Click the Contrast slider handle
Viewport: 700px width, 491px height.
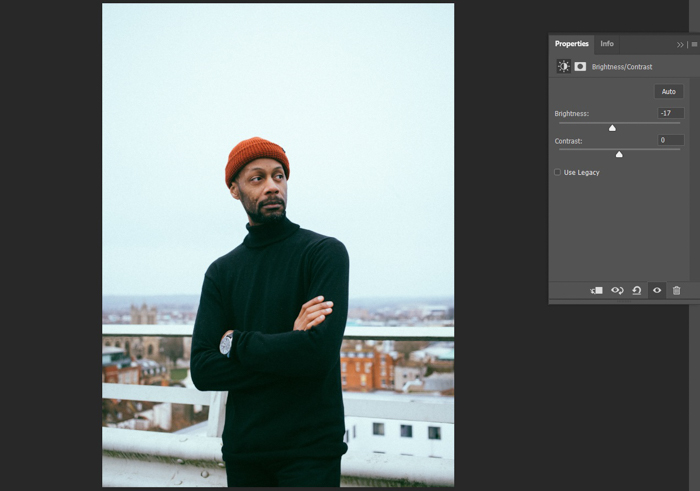tap(619, 154)
